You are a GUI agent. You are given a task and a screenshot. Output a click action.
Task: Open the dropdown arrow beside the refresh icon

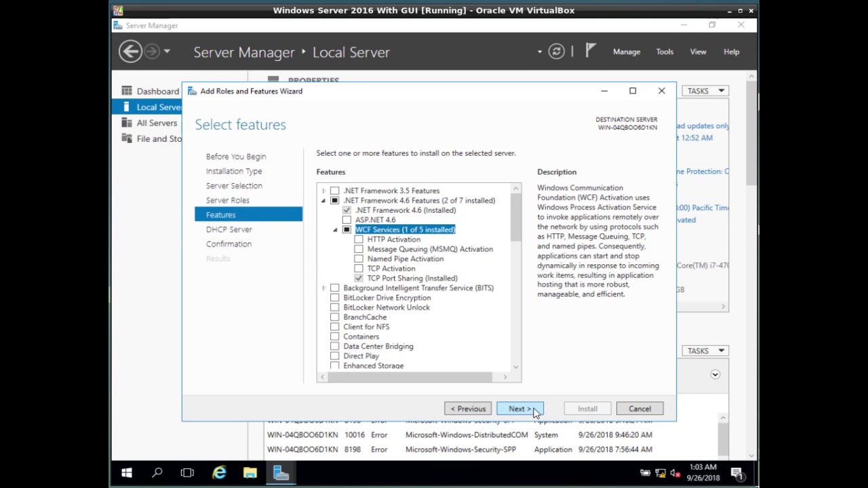540,52
